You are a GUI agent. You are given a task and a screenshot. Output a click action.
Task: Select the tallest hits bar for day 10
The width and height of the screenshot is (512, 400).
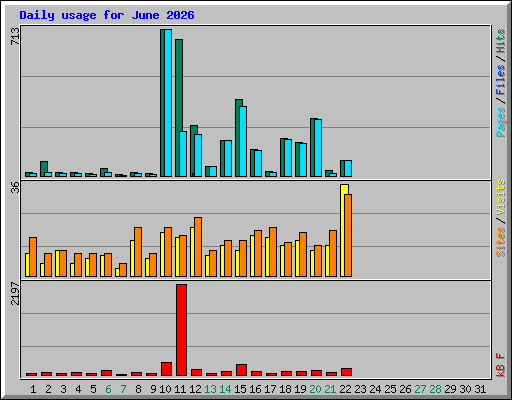tap(162, 103)
